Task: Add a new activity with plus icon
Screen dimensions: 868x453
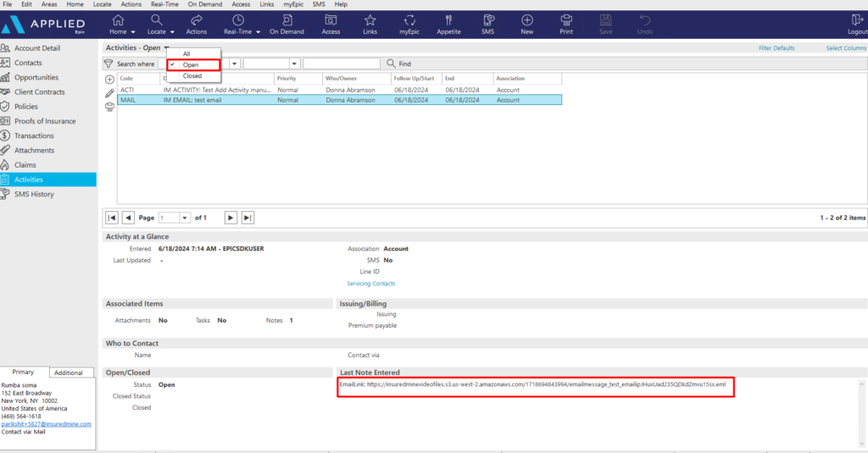Action: (109, 80)
